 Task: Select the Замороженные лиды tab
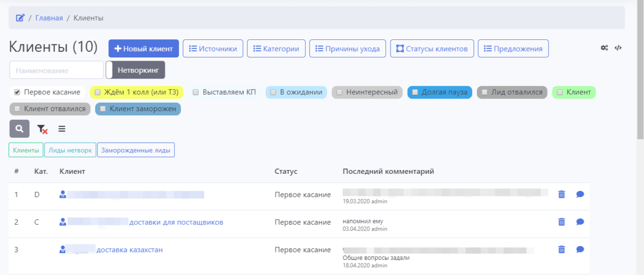[x=136, y=150]
